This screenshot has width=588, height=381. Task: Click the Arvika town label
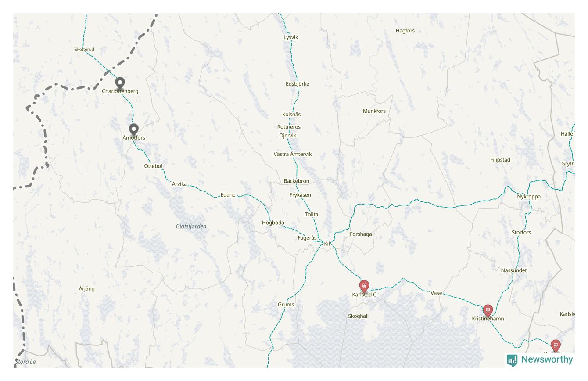coord(179,184)
